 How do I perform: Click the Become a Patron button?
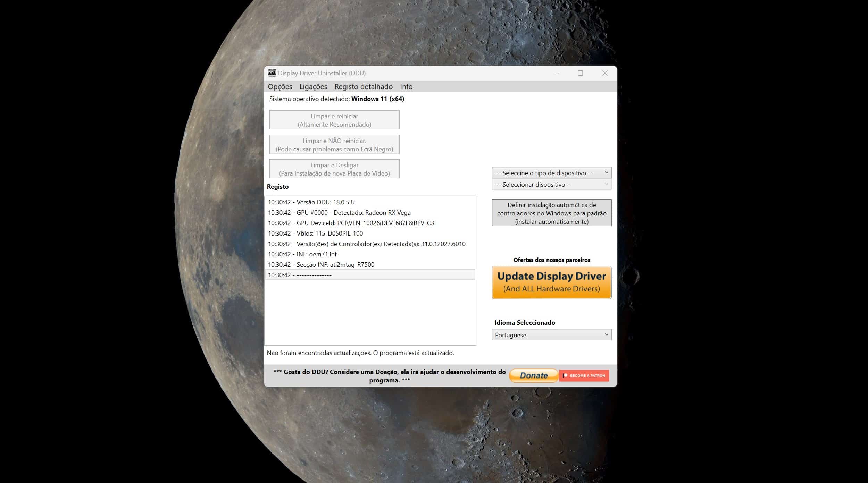click(x=584, y=375)
